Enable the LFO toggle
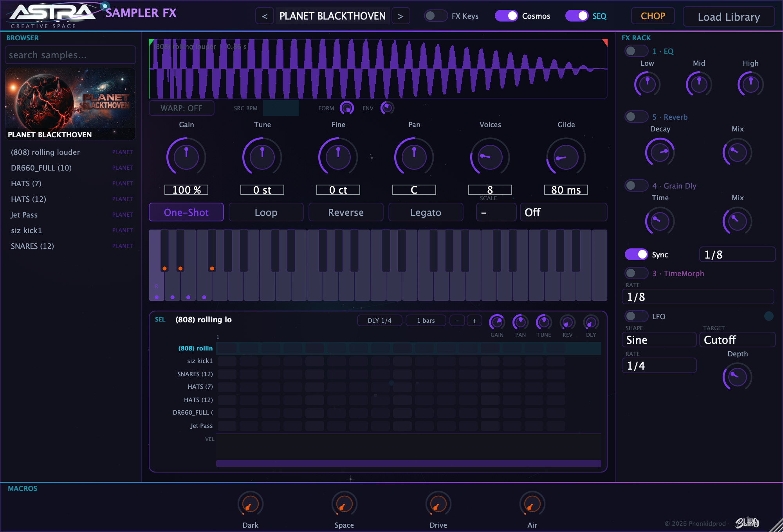The width and height of the screenshot is (783, 532). 637,316
